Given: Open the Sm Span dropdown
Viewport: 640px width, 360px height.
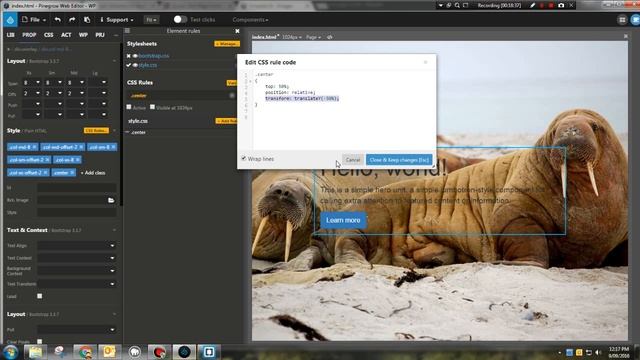Looking at the screenshot, I should (x=53, y=82).
